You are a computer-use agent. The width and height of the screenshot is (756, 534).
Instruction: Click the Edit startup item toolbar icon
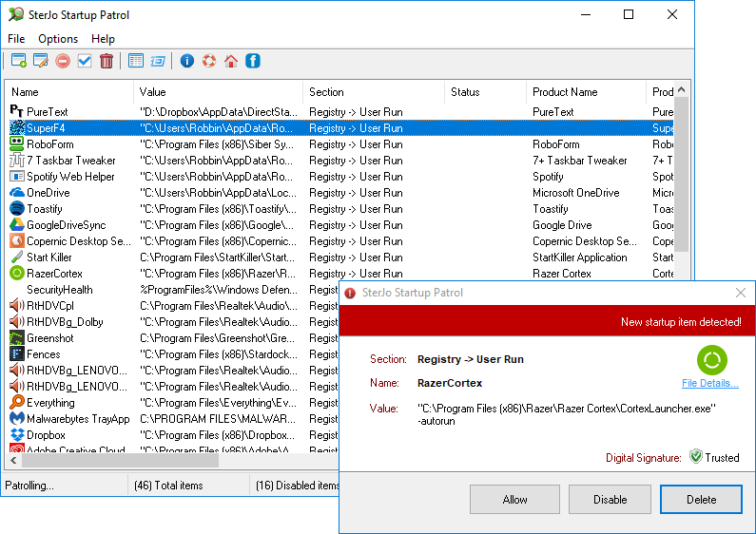click(40, 61)
